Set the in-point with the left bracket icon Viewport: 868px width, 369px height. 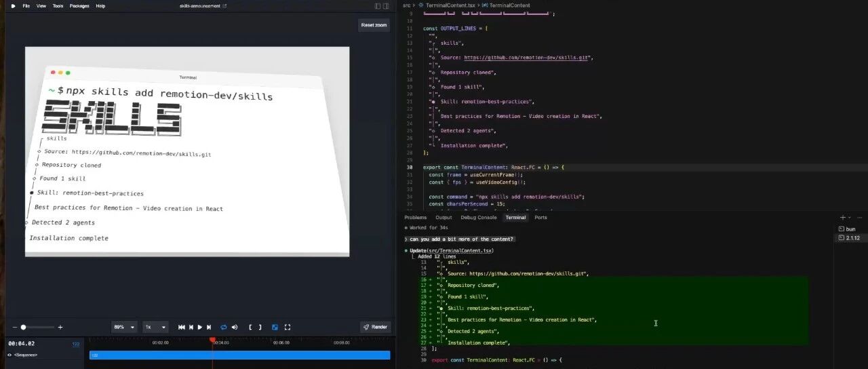pos(251,327)
